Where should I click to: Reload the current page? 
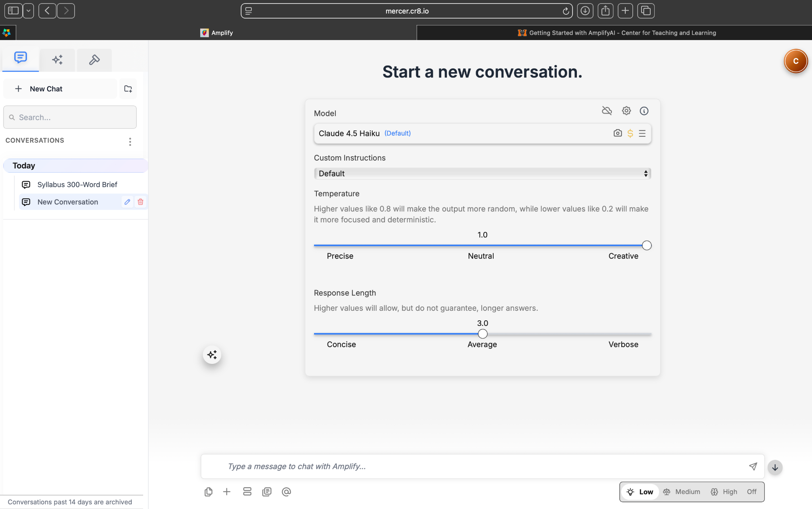pyautogui.click(x=566, y=11)
